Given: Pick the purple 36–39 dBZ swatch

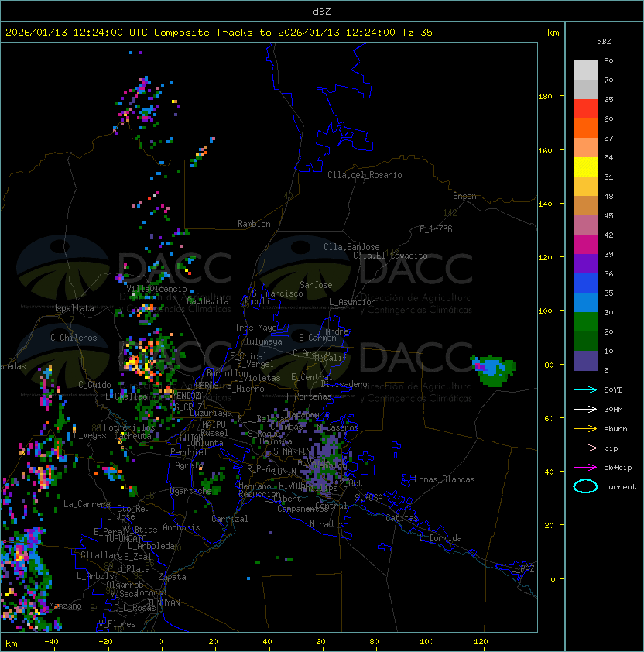Looking at the screenshot, I should tap(585, 263).
